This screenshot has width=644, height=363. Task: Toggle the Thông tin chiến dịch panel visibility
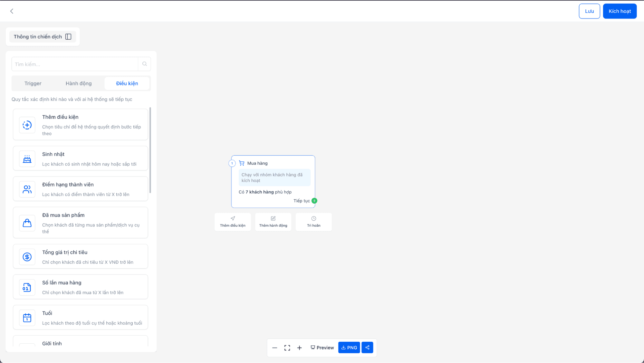[x=68, y=36]
